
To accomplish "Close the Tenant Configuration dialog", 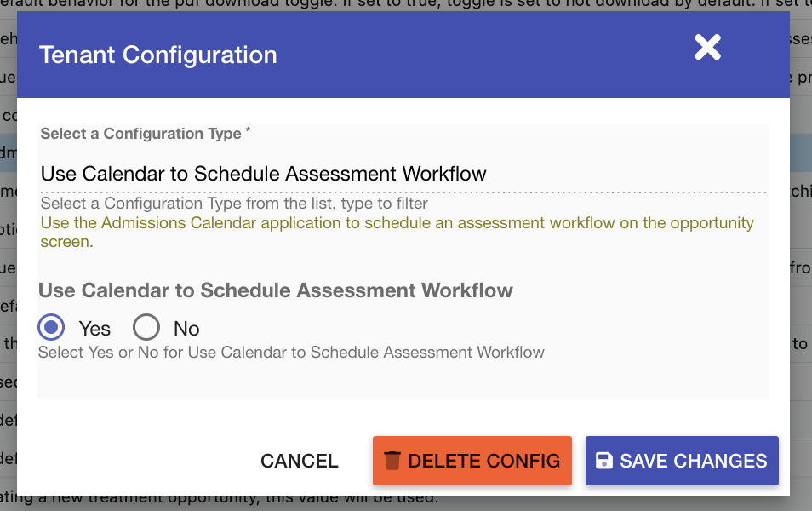I will click(x=707, y=48).
